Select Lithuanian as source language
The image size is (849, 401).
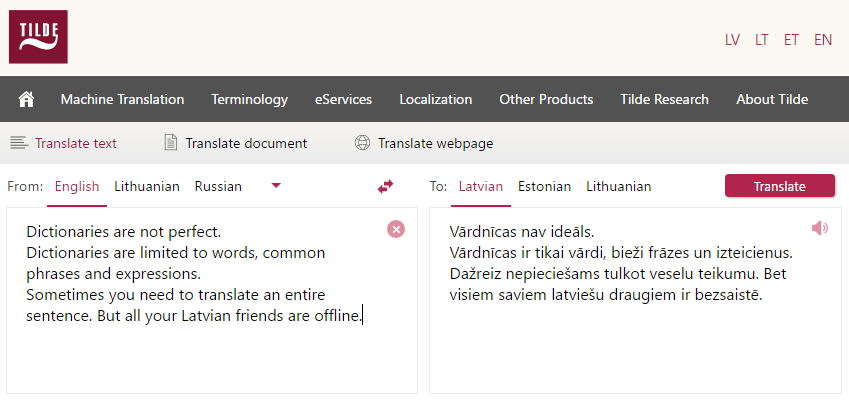tap(147, 187)
